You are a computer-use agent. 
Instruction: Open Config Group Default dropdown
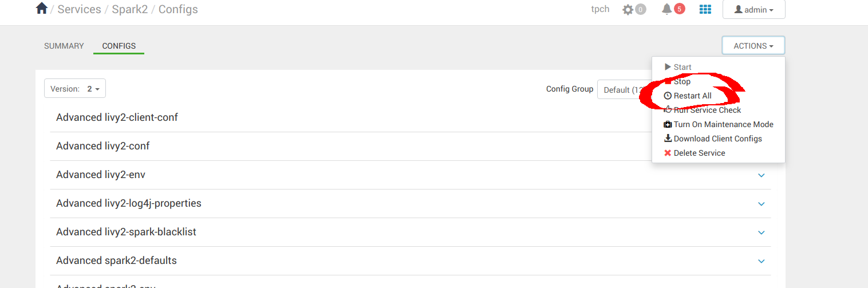coord(624,90)
